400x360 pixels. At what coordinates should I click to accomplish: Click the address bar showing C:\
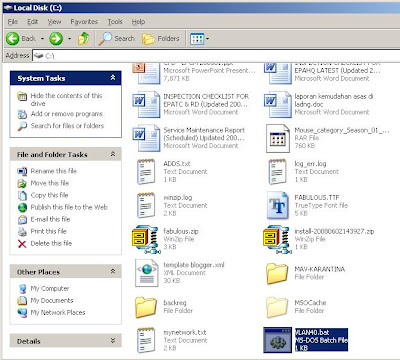pyautogui.click(x=216, y=56)
